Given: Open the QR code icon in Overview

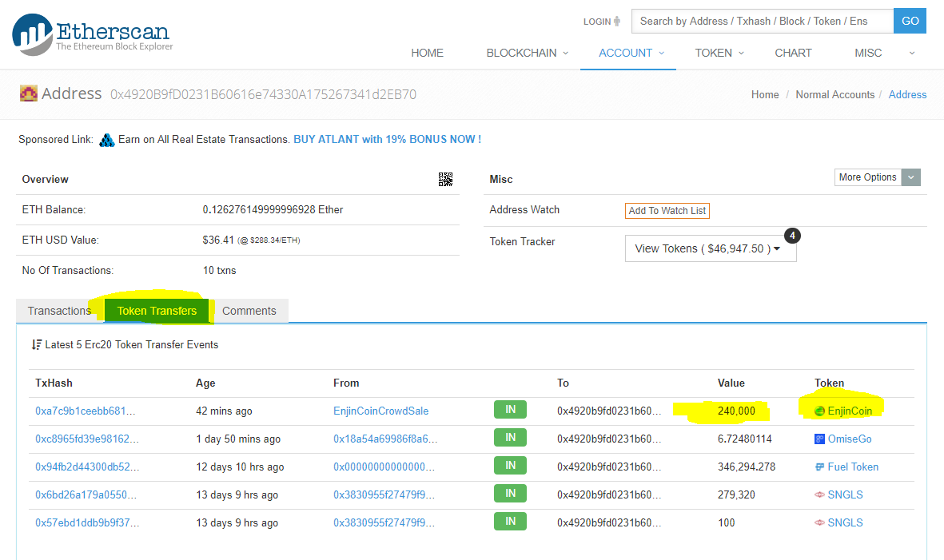Looking at the screenshot, I should (x=445, y=179).
